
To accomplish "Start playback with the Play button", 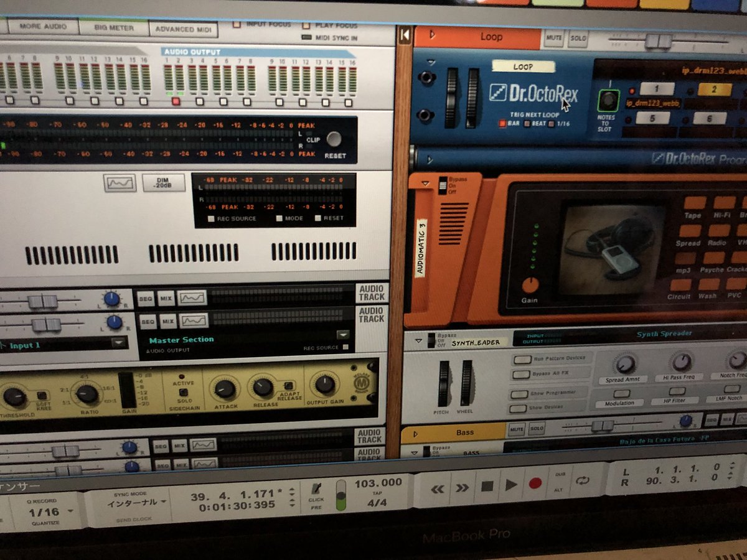I will coord(511,485).
